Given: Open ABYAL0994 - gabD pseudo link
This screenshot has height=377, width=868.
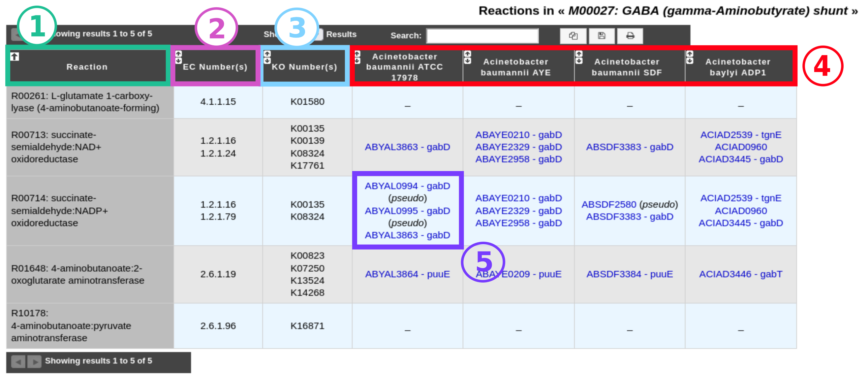Looking at the screenshot, I should [x=407, y=186].
